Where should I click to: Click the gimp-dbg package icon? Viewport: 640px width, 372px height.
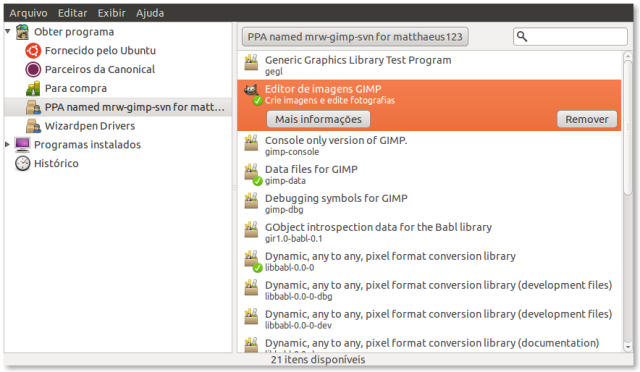pyautogui.click(x=251, y=200)
